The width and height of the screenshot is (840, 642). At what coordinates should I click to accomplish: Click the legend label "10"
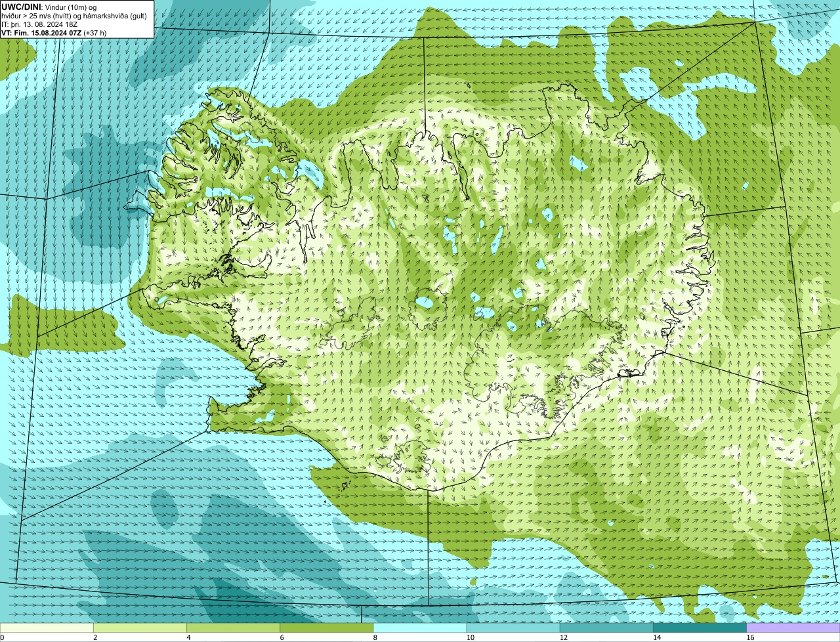tap(470, 637)
